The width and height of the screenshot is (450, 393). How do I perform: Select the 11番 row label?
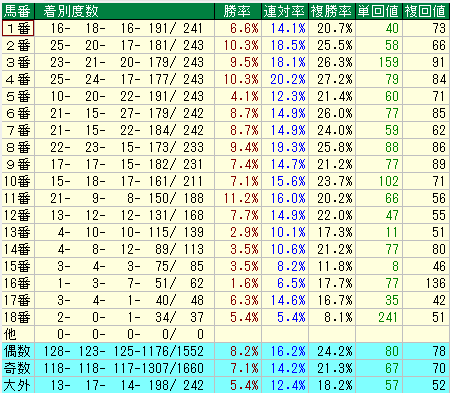pos(18,198)
